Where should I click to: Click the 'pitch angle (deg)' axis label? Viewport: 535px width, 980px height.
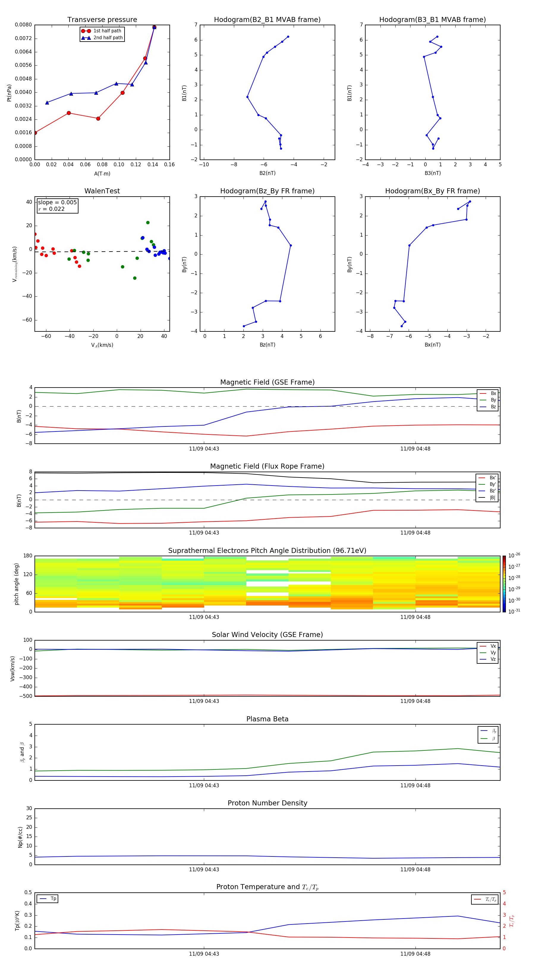[x=16, y=584]
